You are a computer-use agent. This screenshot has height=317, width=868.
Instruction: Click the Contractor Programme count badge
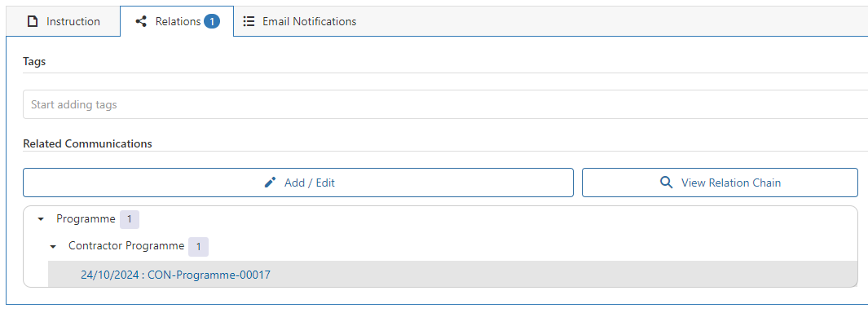click(x=198, y=247)
